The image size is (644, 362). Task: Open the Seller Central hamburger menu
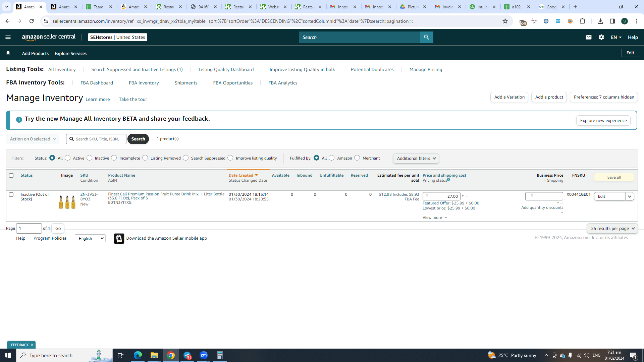[8, 37]
